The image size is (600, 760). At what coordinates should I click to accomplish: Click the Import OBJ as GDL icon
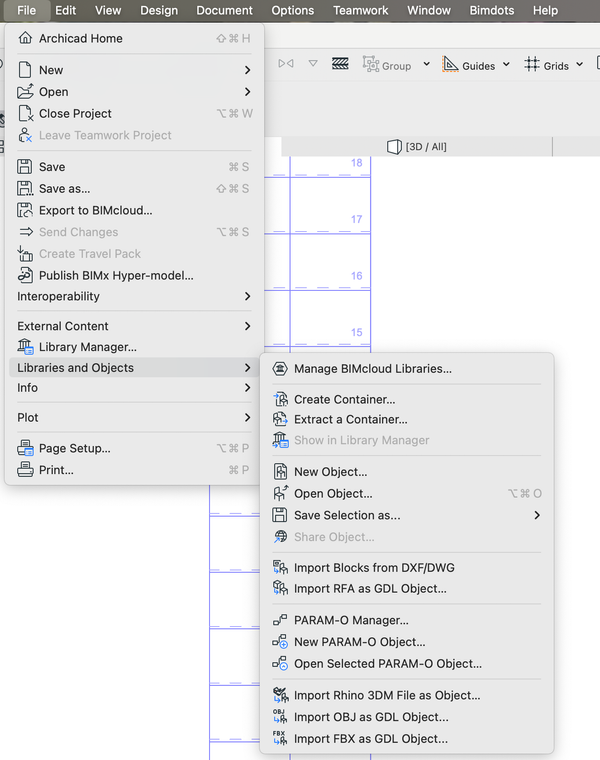pyautogui.click(x=280, y=716)
